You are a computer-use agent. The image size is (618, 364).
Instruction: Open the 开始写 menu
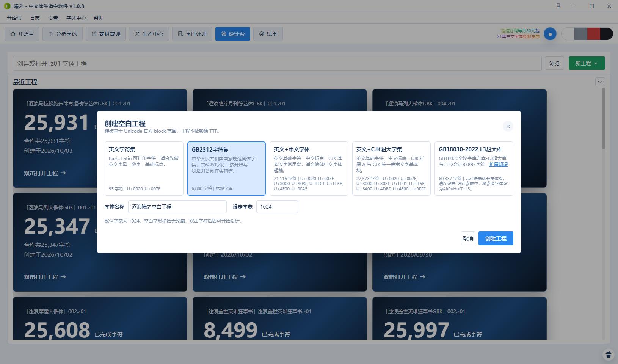click(14, 18)
